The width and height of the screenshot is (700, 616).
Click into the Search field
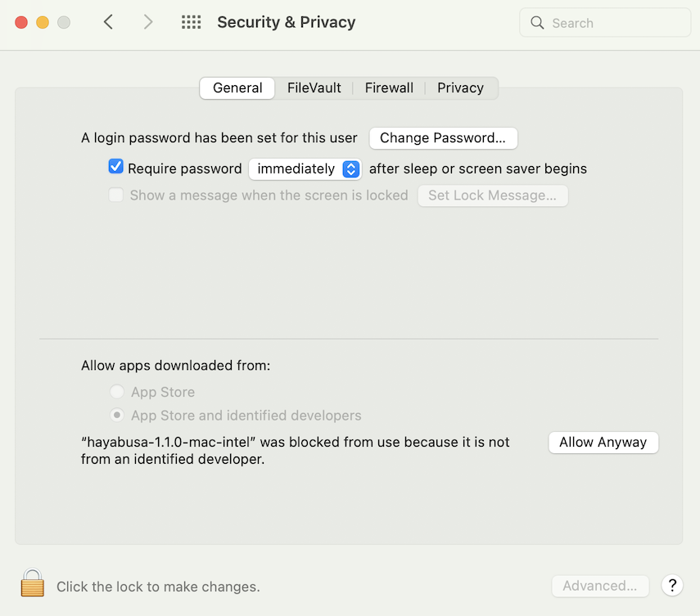point(605,23)
